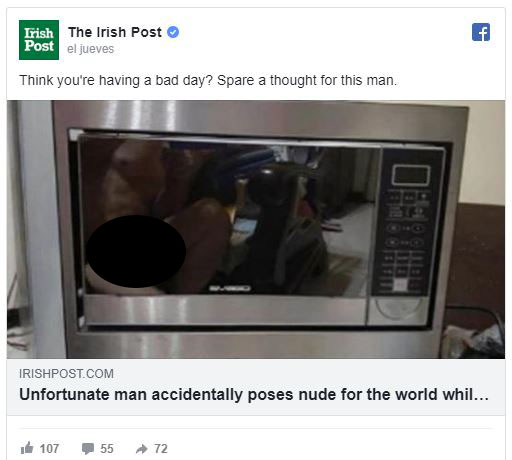This screenshot has width=512, height=460.
Task: Click the 'Think you're having a bad day?' caption
Action: [208, 80]
